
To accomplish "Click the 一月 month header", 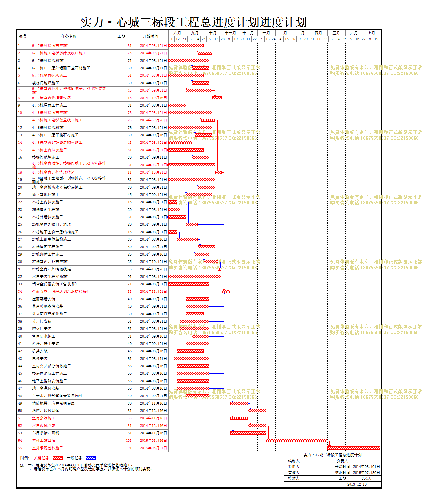I will (x=266, y=33).
